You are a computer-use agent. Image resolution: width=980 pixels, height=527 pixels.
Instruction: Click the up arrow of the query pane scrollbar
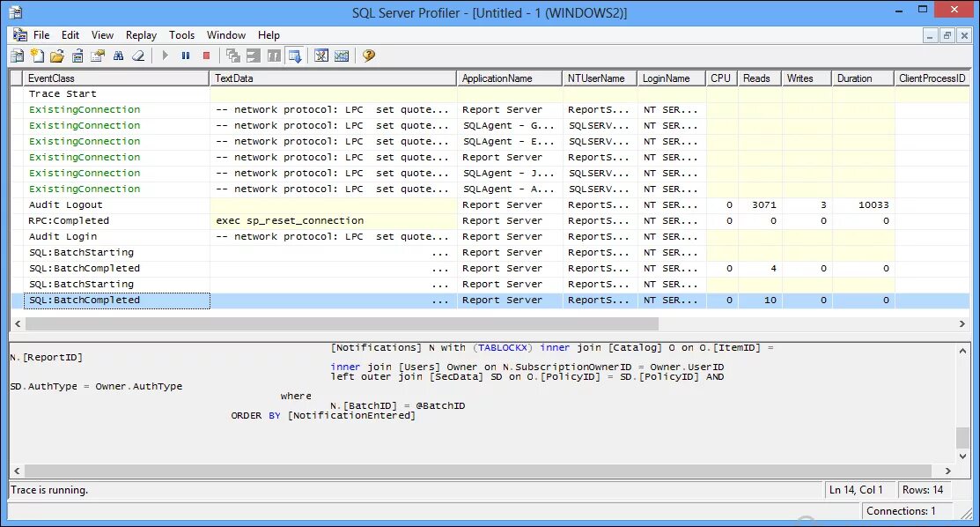(963, 351)
